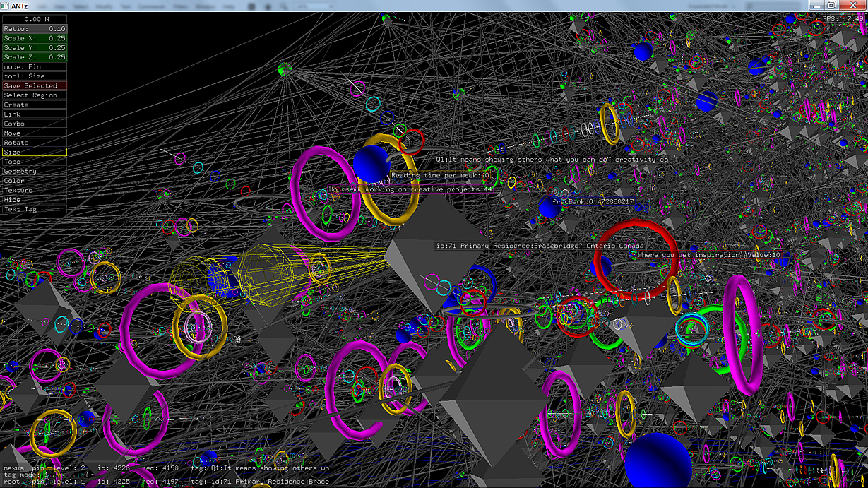The height and width of the screenshot is (488, 868).
Task: Switch to the Rotate tool
Action: (34, 143)
